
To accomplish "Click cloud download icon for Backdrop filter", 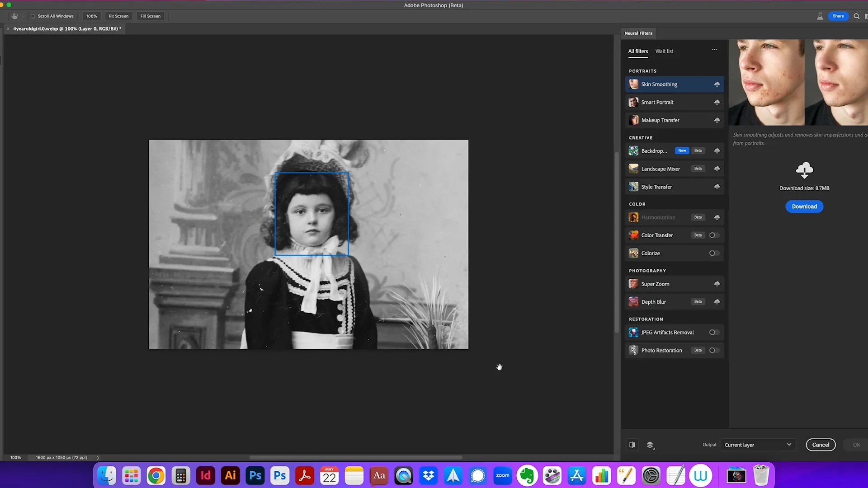I will click(717, 151).
